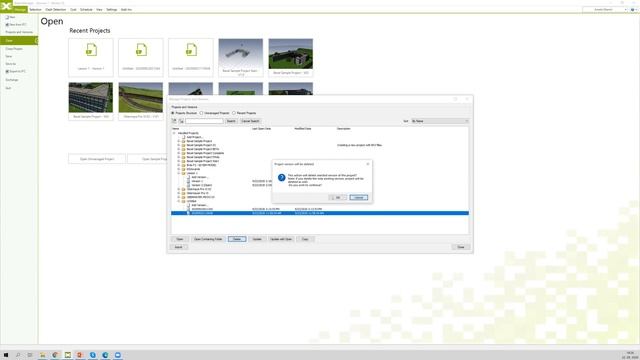Expand the Revit Sample Project Complete folder
640x360 pixels.
(179, 153)
